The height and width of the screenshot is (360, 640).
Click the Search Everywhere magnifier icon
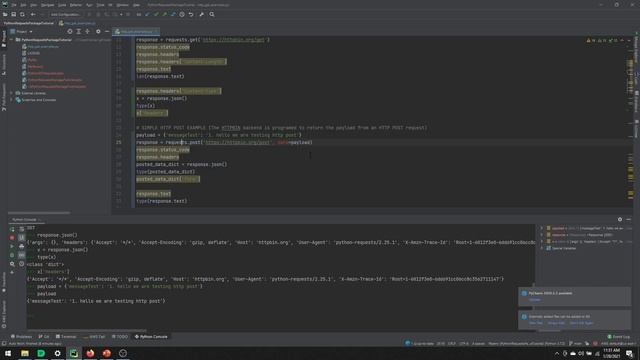point(212,14)
